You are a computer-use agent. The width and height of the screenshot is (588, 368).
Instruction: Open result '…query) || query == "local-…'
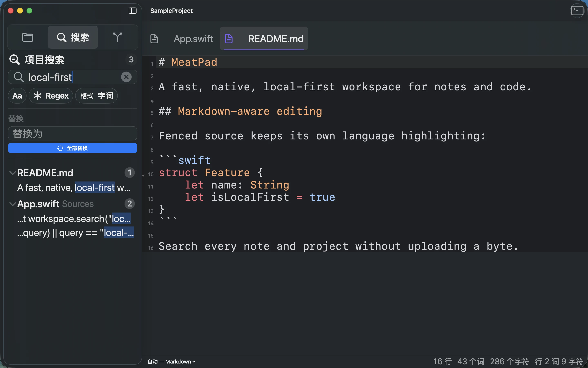coord(76,233)
